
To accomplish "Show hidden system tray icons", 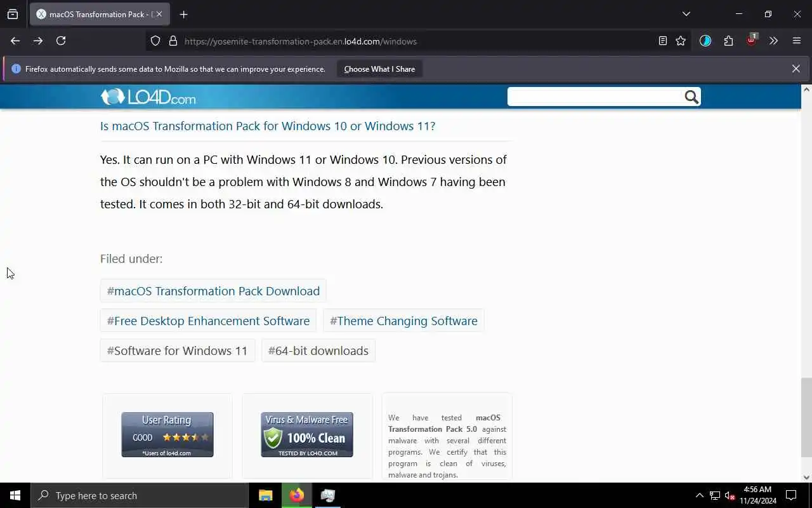I will pyautogui.click(x=699, y=495).
